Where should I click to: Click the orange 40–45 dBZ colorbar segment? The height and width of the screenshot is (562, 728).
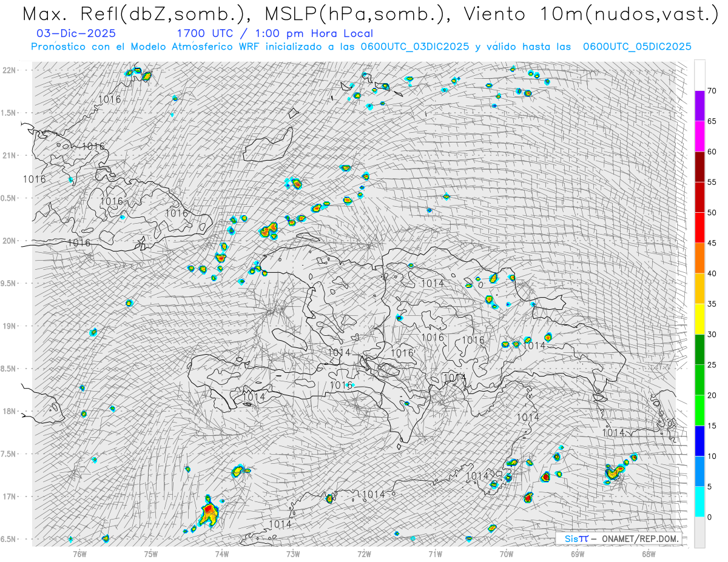pos(699,258)
